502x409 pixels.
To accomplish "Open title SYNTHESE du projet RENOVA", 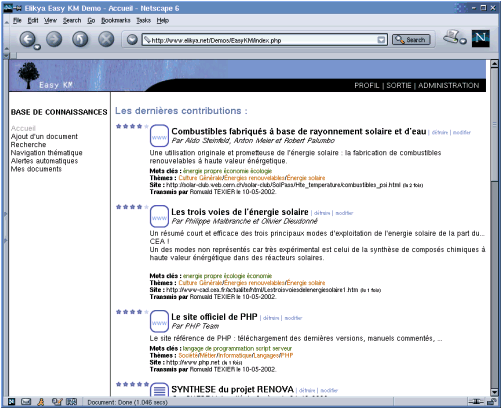I will point(232,390).
